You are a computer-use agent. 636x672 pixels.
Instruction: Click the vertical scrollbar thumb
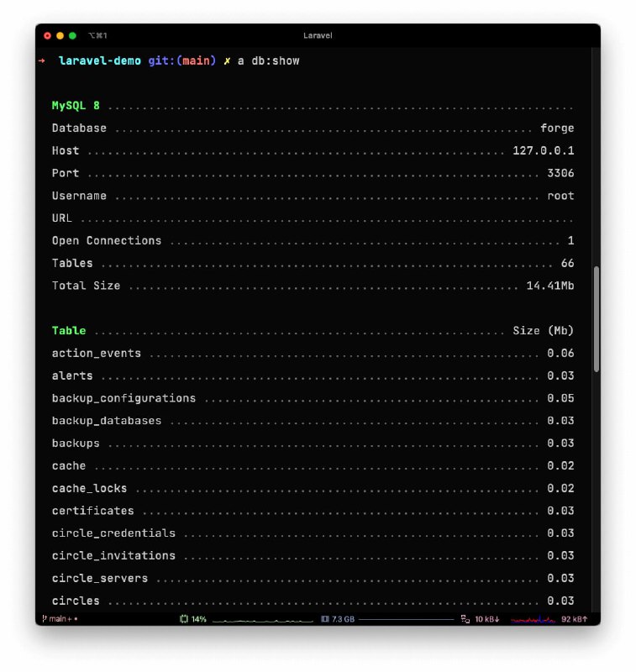(596, 319)
